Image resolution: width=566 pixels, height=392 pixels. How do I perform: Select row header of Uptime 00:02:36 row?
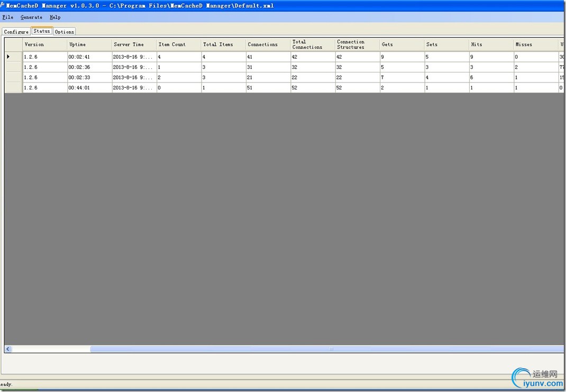[x=13, y=67]
